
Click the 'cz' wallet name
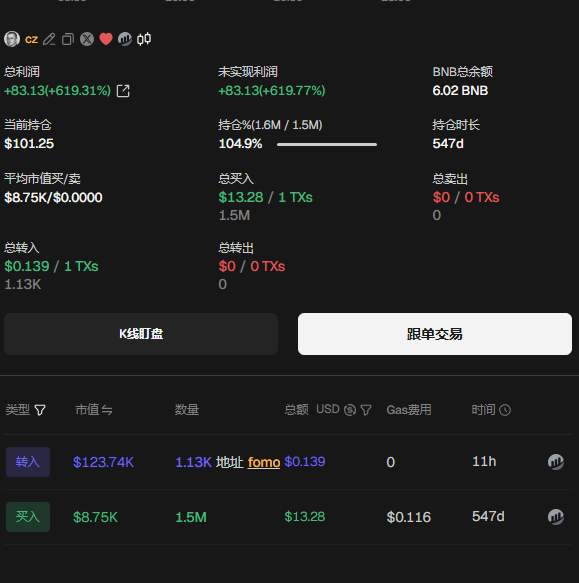[31, 39]
